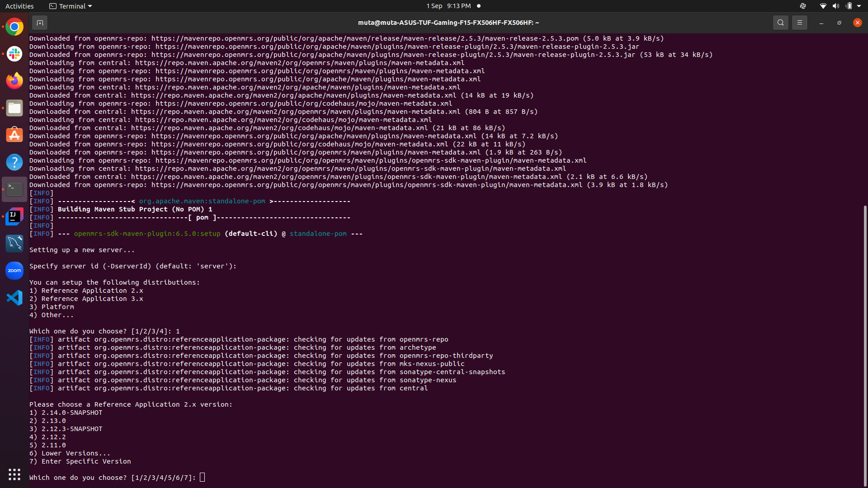This screenshot has height=488, width=868.
Task: Open the Activities overview
Action: pyautogui.click(x=19, y=6)
